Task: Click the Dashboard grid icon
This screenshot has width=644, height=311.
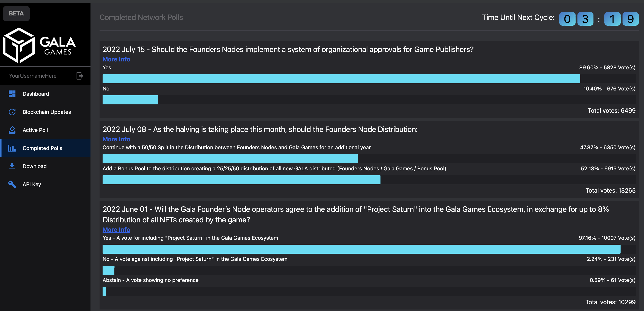Action: pos(12,94)
